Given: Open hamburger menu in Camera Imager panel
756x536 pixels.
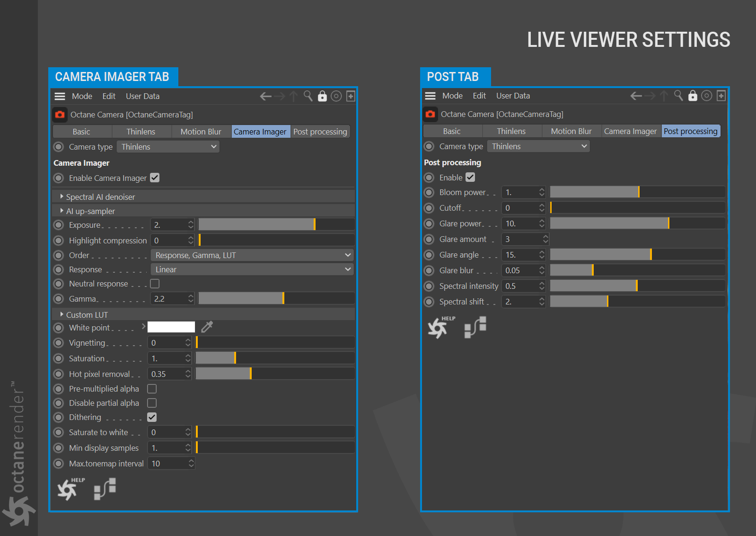Looking at the screenshot, I should coord(60,96).
